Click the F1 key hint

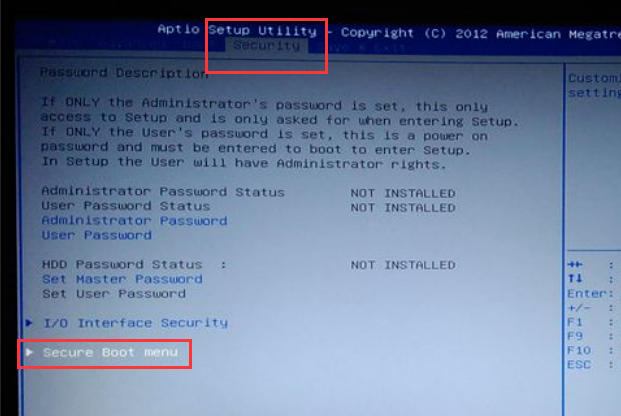click(x=575, y=322)
